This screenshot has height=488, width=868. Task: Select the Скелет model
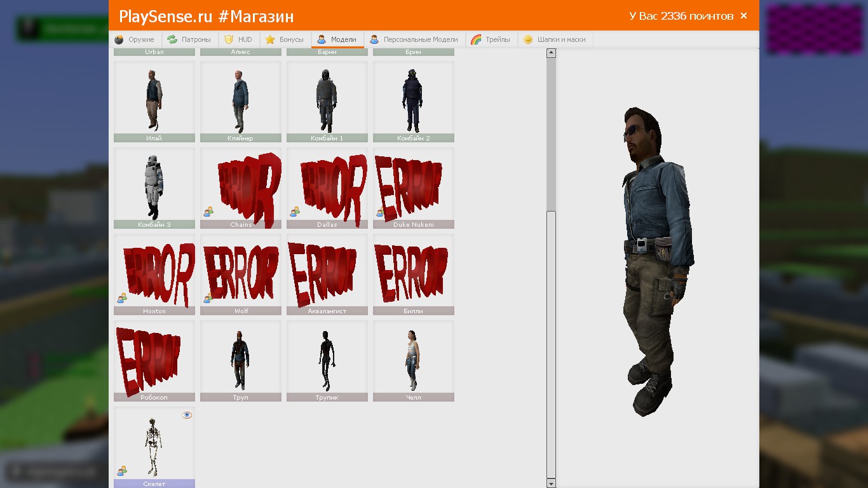[154, 447]
